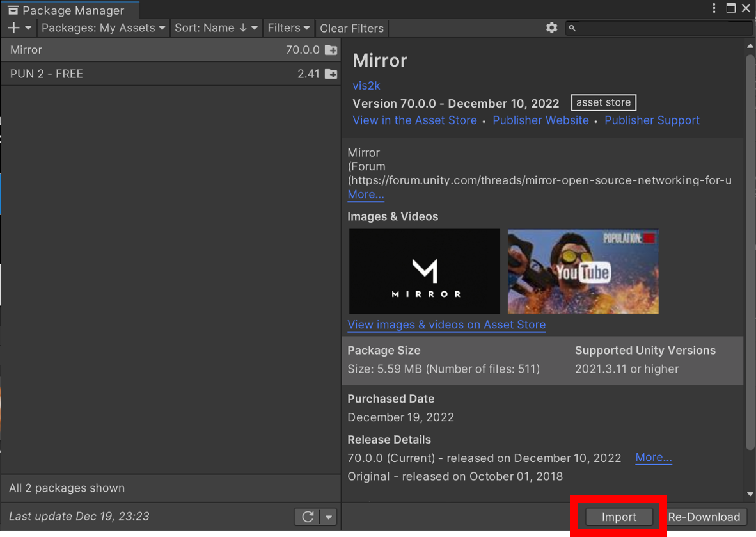Screen dimensions: 756x537
Task: Click the 'Images & Videos' heading
Action: (x=393, y=216)
